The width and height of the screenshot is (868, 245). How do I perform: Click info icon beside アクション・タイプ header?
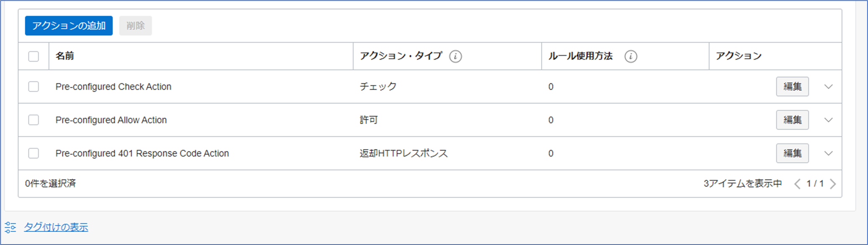(x=455, y=56)
